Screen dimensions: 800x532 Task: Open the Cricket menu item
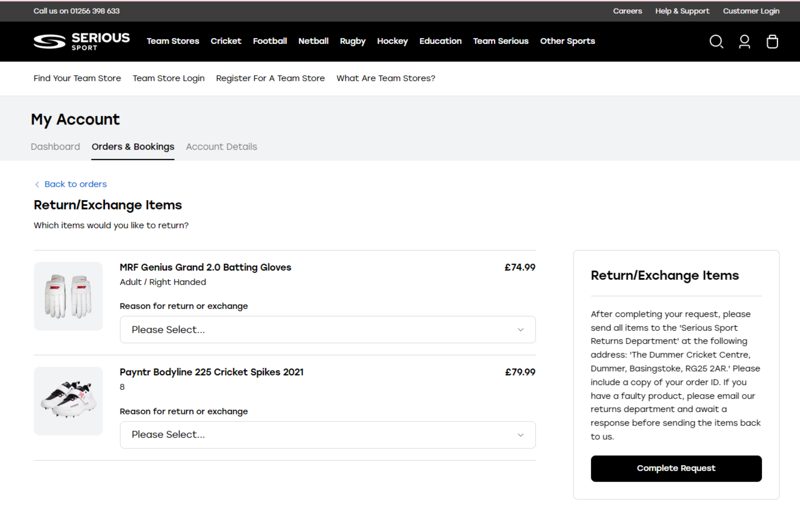(226, 41)
